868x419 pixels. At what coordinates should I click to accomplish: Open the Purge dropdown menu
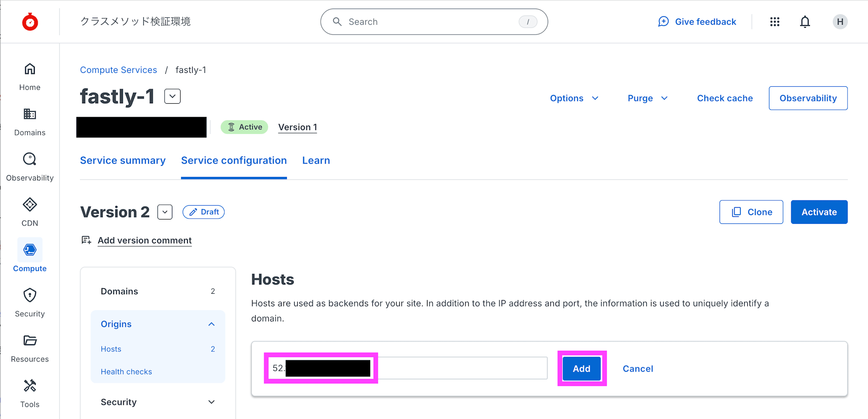click(x=648, y=98)
